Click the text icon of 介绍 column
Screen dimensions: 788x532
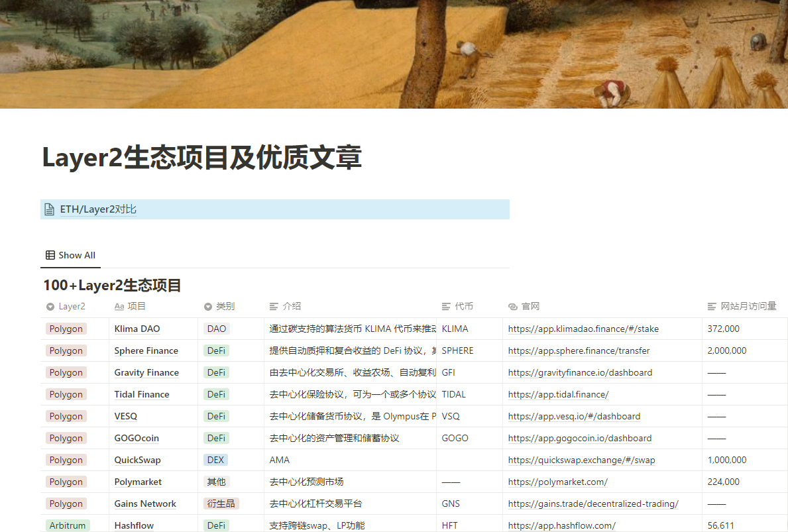pos(274,307)
